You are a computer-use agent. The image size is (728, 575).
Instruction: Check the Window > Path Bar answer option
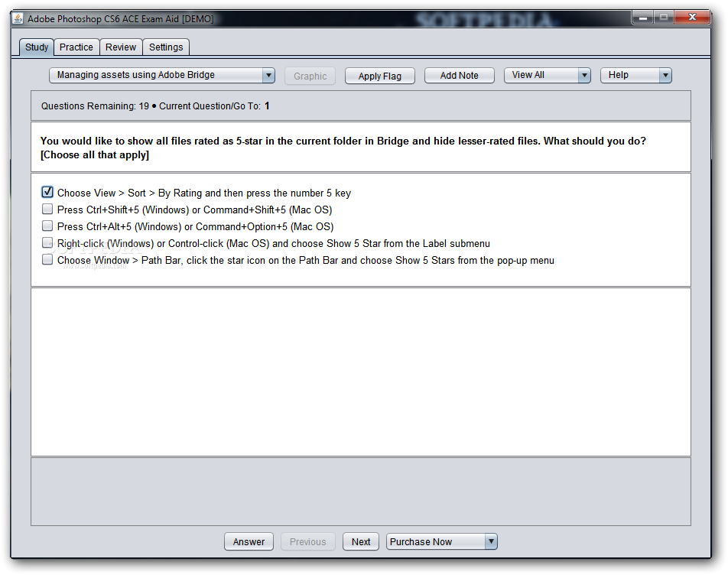pos(47,259)
